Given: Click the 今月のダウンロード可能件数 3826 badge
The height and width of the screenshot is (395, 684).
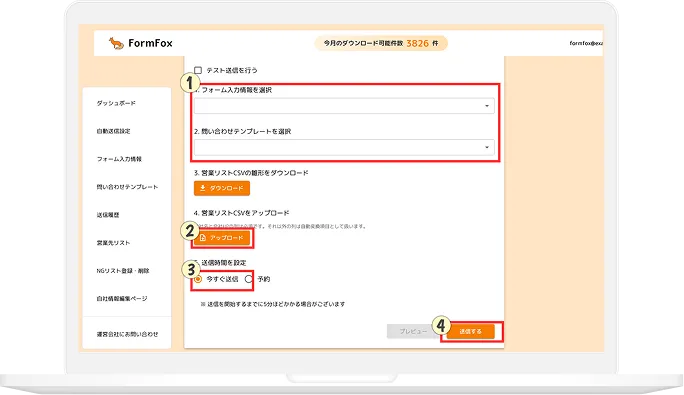Looking at the screenshot, I should click(x=381, y=43).
